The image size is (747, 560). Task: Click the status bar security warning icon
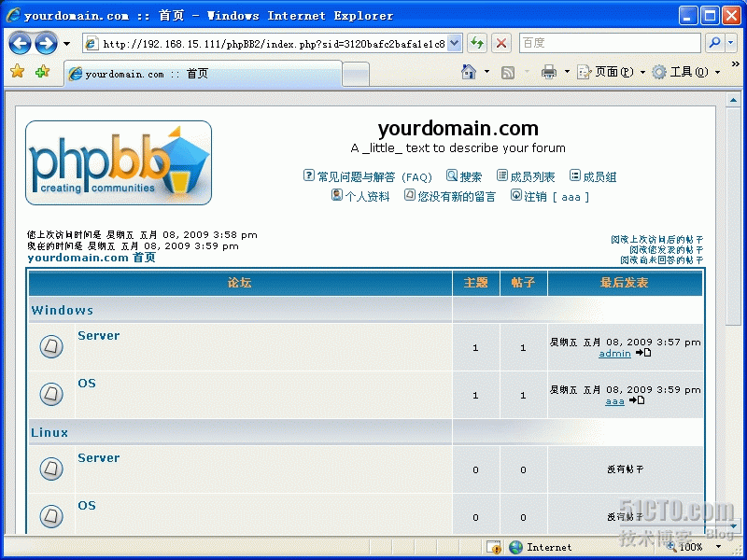pyautogui.click(x=494, y=547)
